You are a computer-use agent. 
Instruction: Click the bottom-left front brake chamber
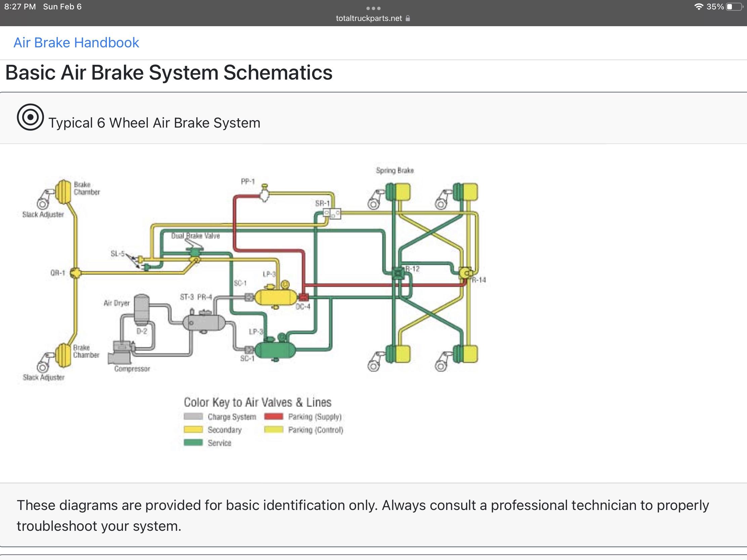(x=63, y=355)
